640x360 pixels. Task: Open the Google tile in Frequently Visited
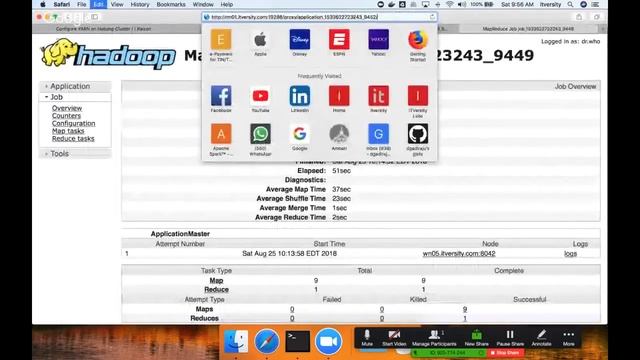(x=300, y=134)
